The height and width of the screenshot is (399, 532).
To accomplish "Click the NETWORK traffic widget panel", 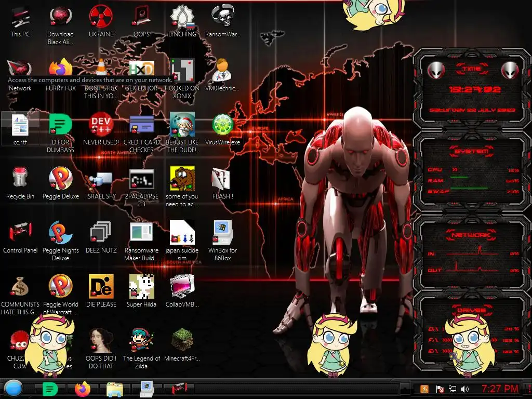I will 471,253.
